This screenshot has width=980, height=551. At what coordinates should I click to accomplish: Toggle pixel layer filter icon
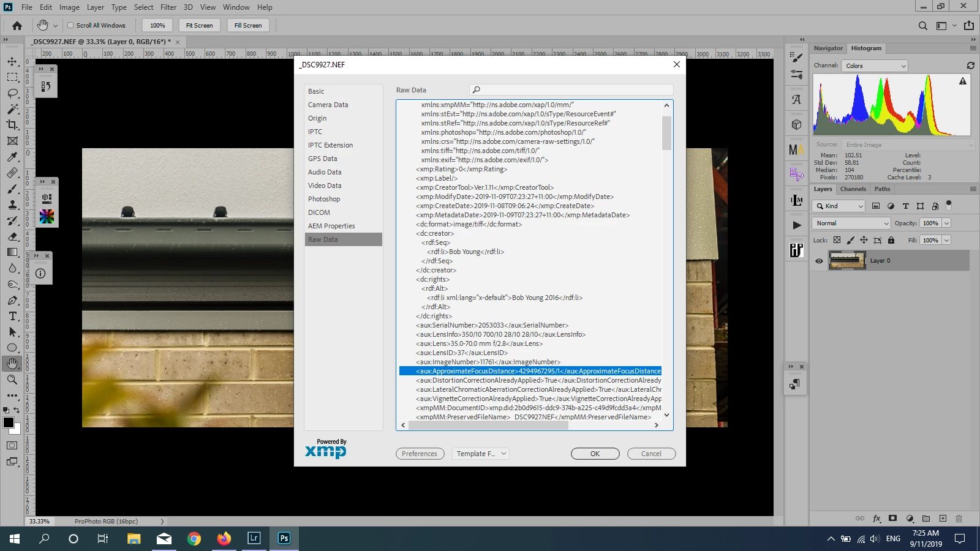(x=876, y=206)
